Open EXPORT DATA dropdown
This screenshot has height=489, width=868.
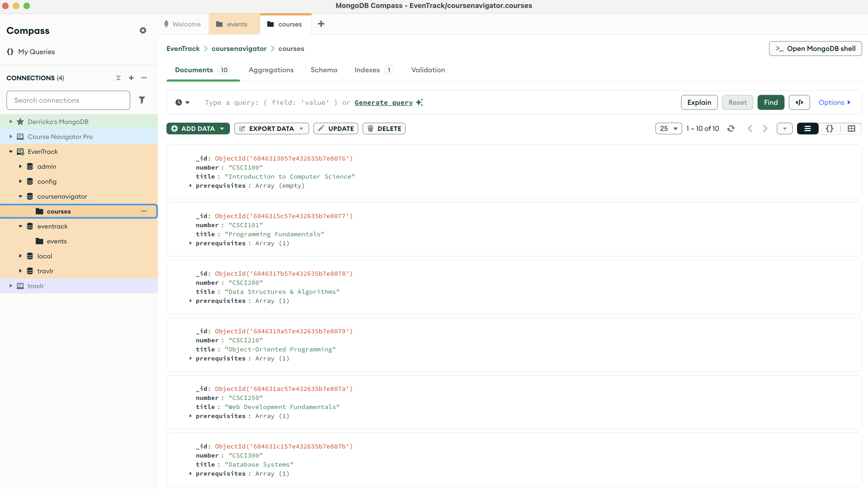pos(271,129)
